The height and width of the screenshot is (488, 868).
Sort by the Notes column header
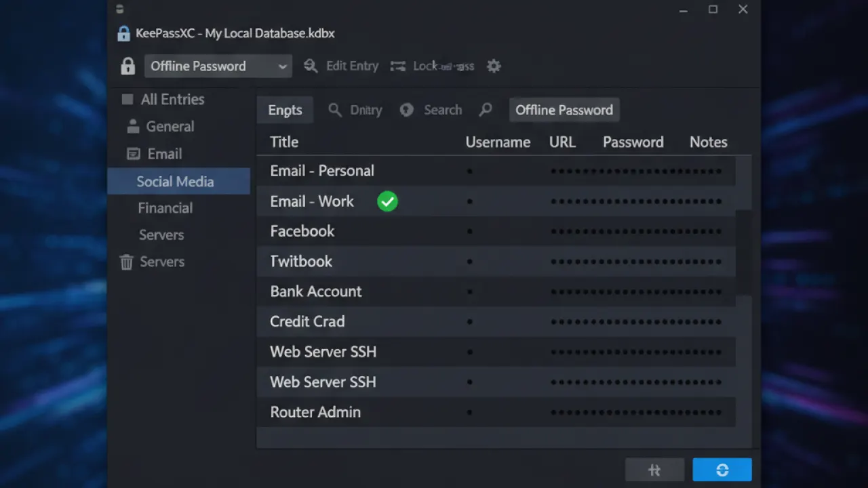[x=709, y=142]
